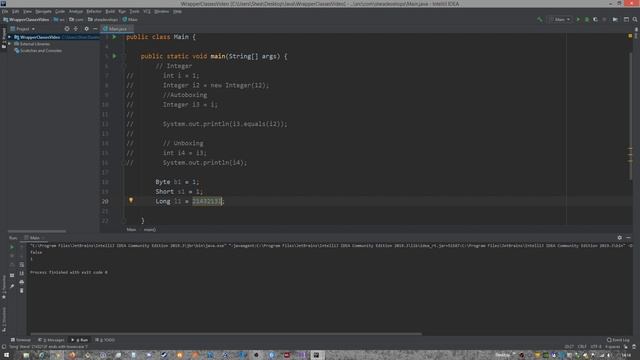Open the Help menu
Image resolution: width=640 pixels, height=360 pixels.
pos(177,11)
